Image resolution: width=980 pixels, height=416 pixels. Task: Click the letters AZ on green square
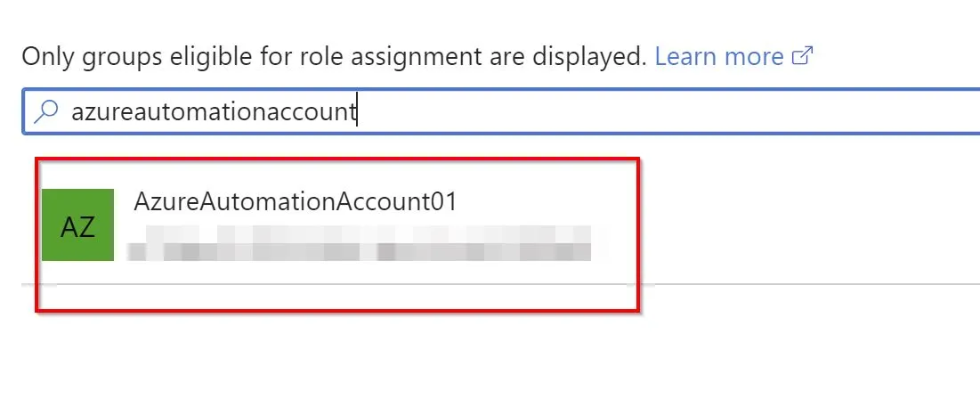click(77, 227)
